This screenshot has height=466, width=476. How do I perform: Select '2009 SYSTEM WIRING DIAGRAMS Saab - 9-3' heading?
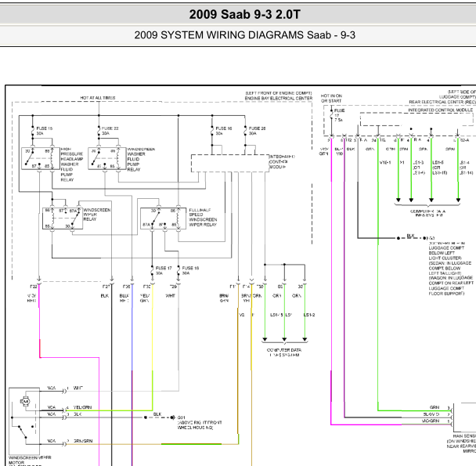(245, 35)
